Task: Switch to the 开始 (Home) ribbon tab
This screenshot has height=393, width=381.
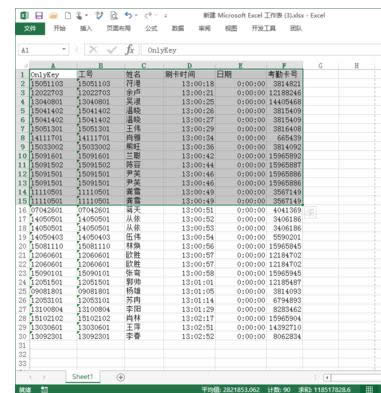Action: pyautogui.click(x=60, y=29)
